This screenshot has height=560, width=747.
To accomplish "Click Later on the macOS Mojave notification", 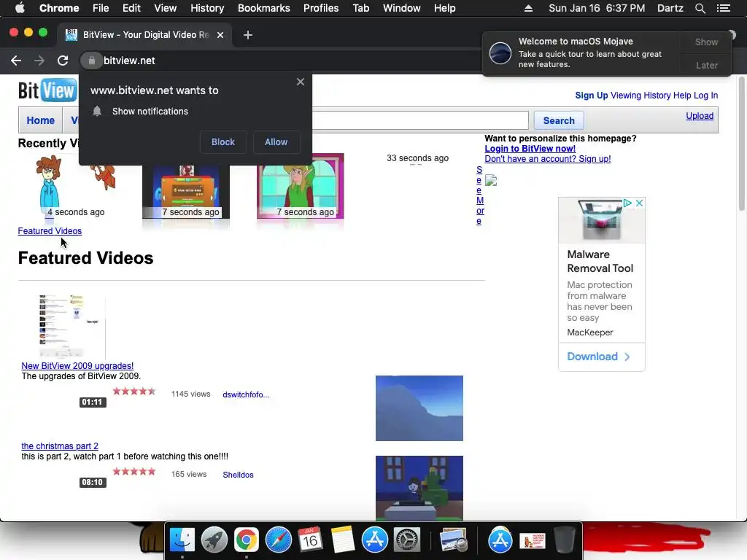I will [x=706, y=65].
